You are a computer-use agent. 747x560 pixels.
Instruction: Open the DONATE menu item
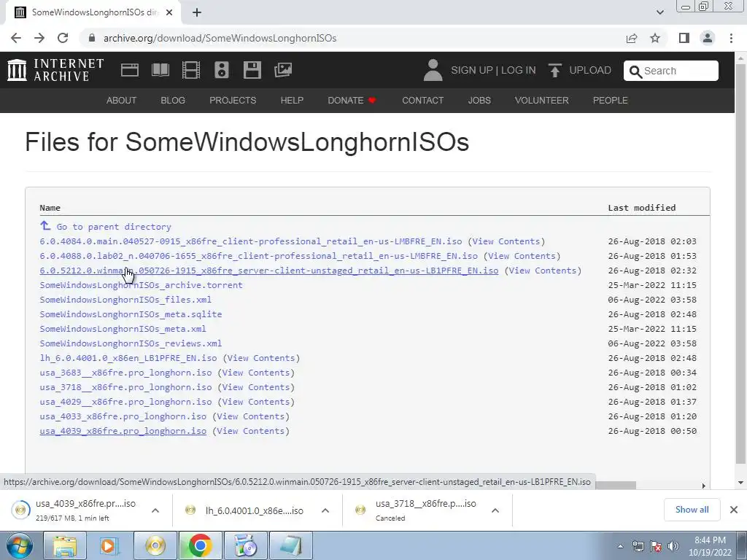352,101
